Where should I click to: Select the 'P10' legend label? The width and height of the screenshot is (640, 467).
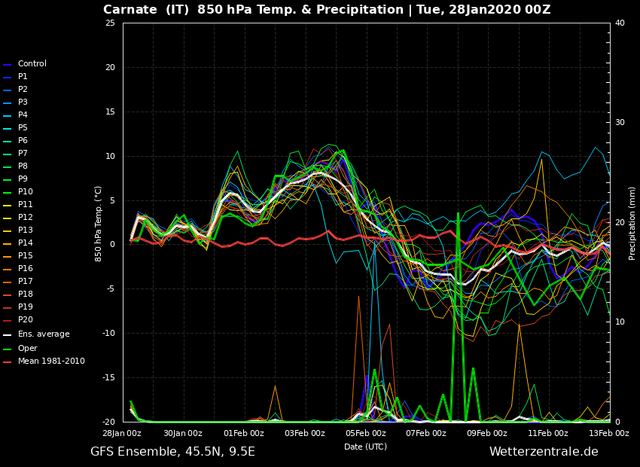(x=25, y=191)
